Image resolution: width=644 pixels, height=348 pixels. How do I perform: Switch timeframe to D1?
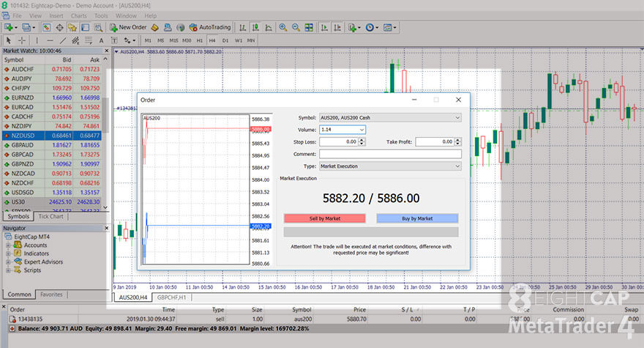click(x=225, y=40)
